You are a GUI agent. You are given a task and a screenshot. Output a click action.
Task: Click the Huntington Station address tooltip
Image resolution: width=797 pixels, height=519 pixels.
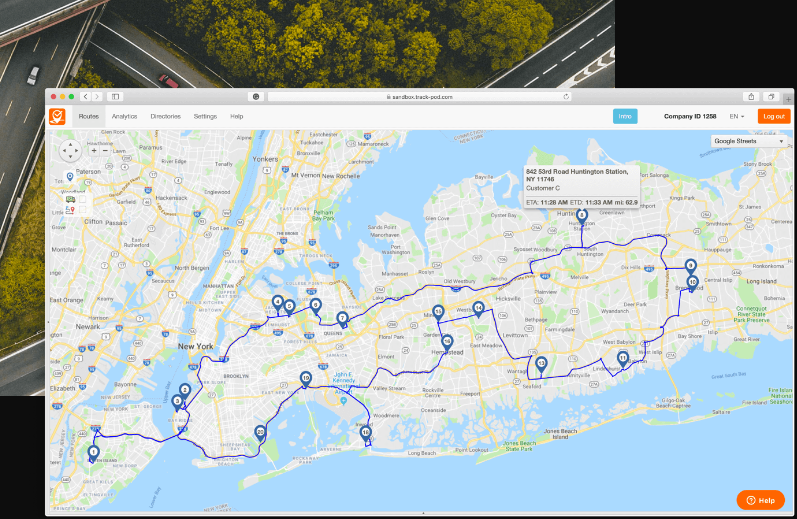click(x=582, y=187)
